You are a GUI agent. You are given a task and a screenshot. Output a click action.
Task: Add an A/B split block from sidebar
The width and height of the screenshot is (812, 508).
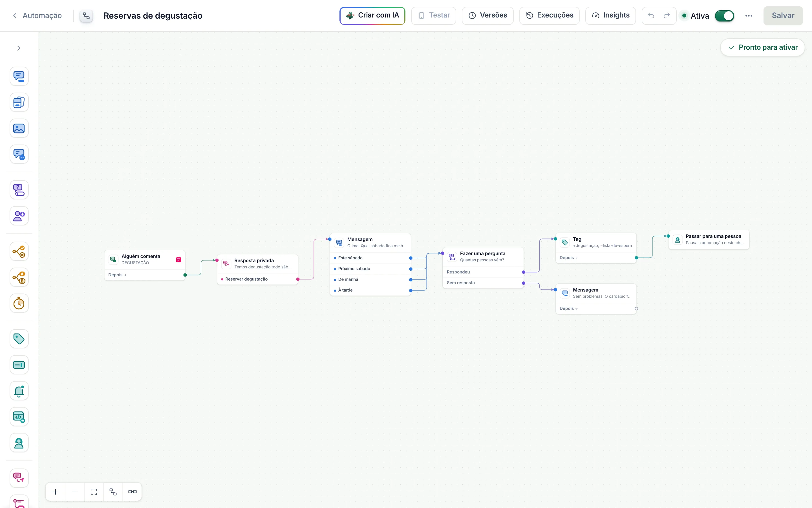click(19, 277)
